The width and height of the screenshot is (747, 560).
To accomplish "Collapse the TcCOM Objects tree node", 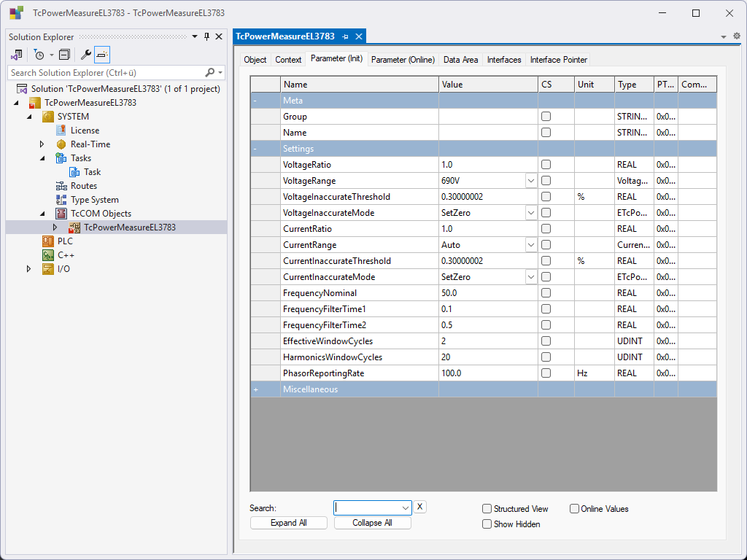I will (42, 214).
